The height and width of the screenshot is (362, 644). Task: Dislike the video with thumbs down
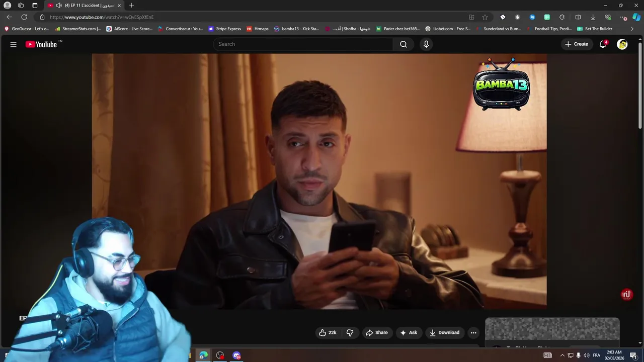[350, 333]
